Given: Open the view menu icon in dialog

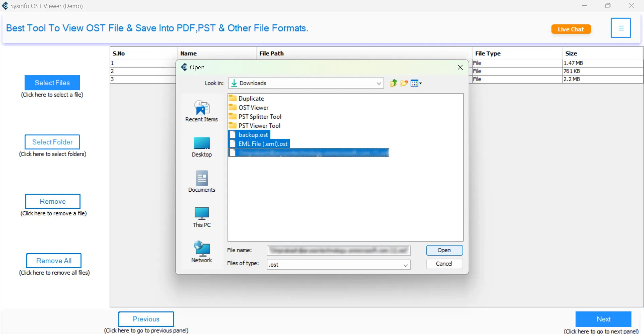Looking at the screenshot, I should 416,83.
